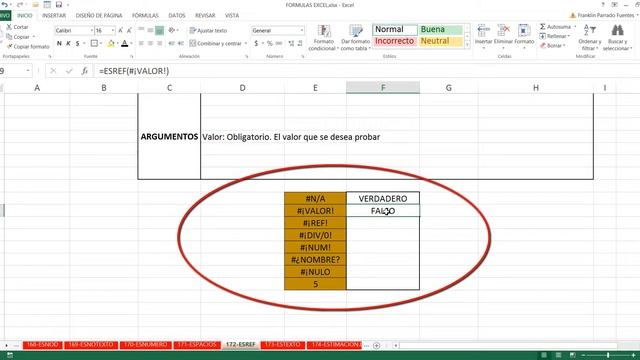Add a new sheet with the plus button
This screenshot has height=360, width=640.
click(x=376, y=345)
